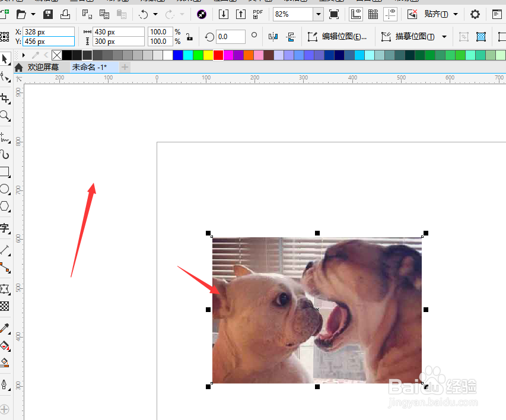Open the 82% zoom level dropdown
Viewport: 506px width, 420px height.
319,14
